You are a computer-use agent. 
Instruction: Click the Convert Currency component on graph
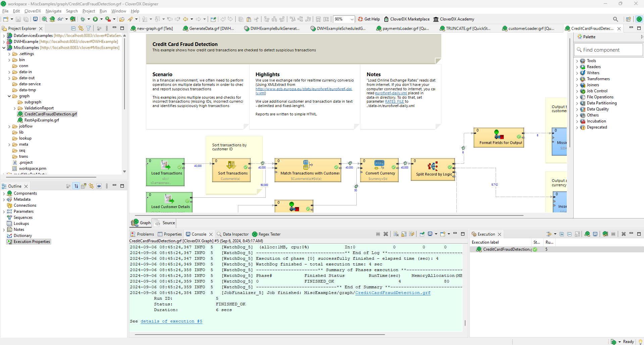(379, 170)
